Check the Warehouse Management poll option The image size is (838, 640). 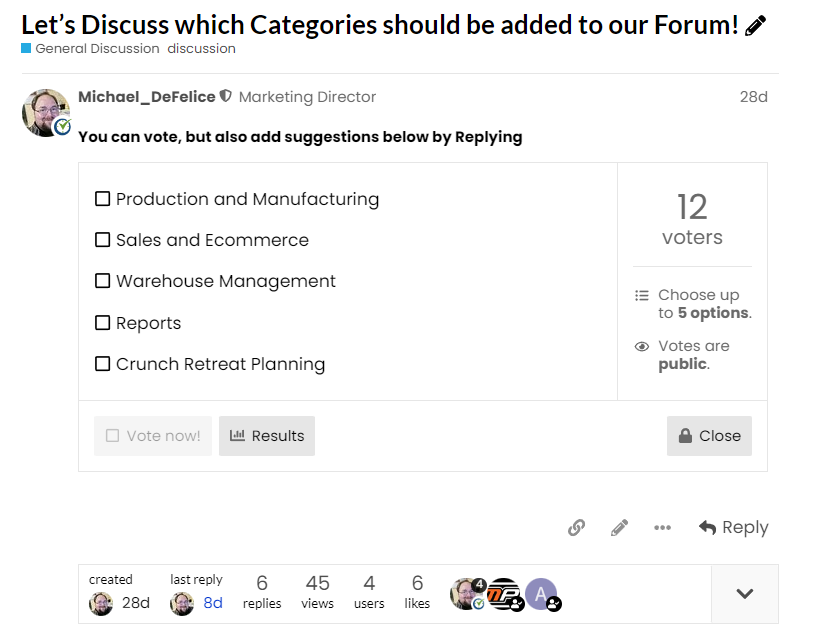click(x=103, y=281)
